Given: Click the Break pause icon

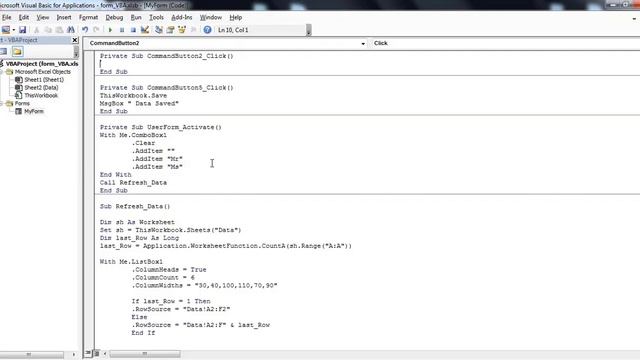Looking at the screenshot, I should coord(122,30).
